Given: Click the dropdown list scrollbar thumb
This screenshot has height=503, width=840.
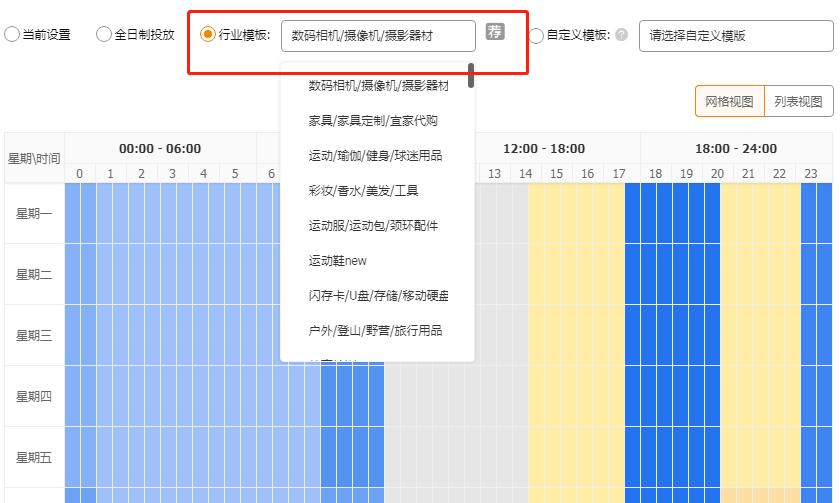Looking at the screenshot, I should pyautogui.click(x=471, y=76).
